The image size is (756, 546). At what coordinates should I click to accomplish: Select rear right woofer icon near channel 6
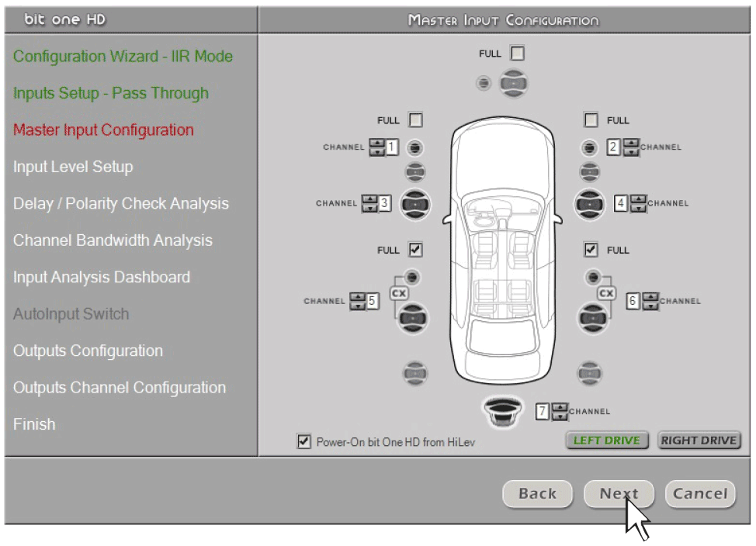(x=592, y=318)
